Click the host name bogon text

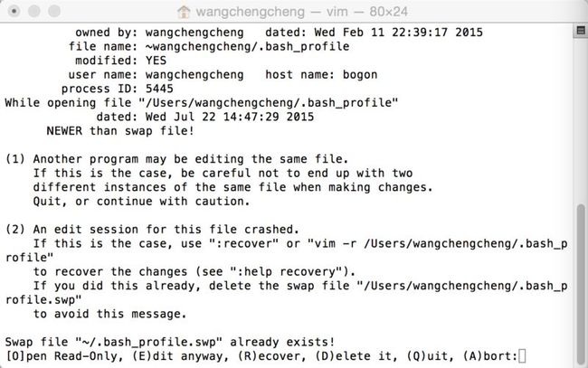(360, 74)
